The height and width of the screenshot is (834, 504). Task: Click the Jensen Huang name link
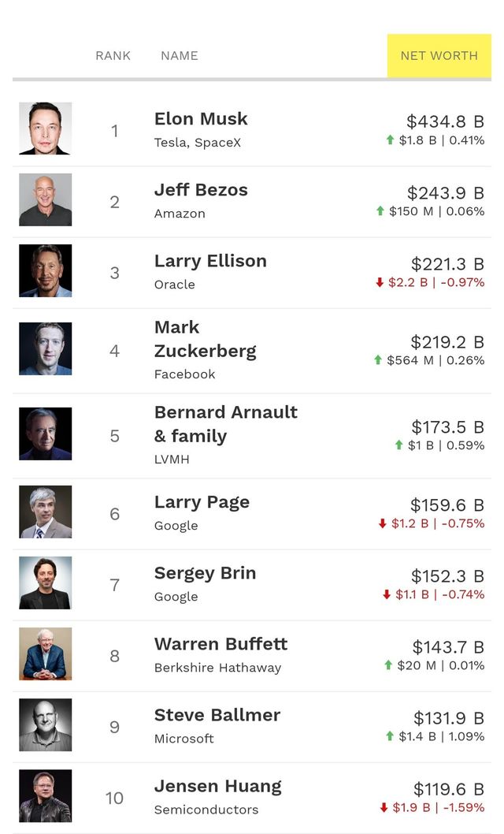tap(217, 786)
